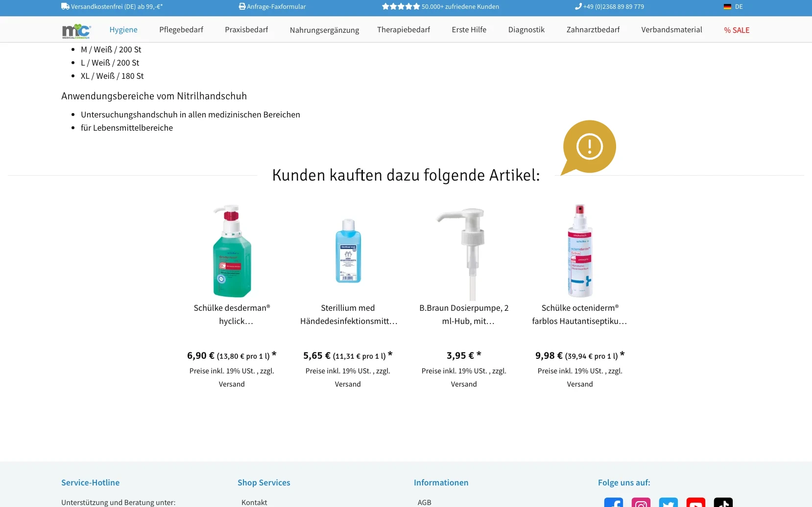Click the 'L / Weiß / 200 St' list item

[x=110, y=63]
